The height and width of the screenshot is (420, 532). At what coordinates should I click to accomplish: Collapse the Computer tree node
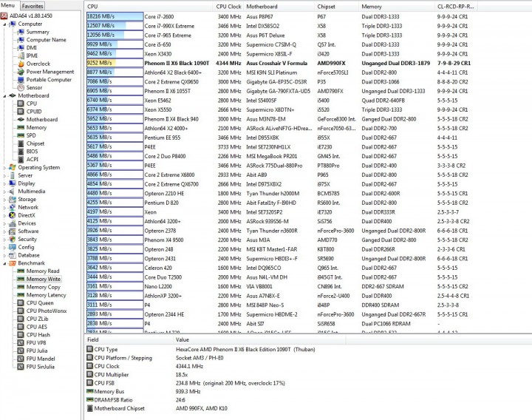(4, 24)
